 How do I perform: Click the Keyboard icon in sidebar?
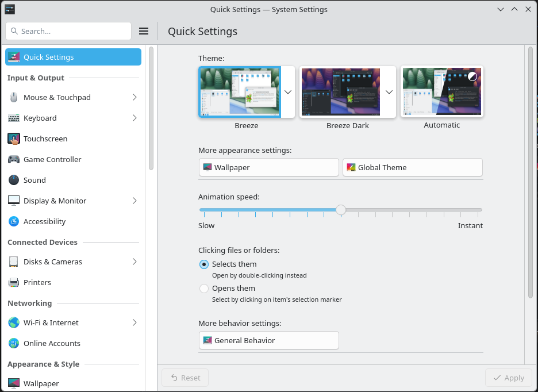coord(14,118)
